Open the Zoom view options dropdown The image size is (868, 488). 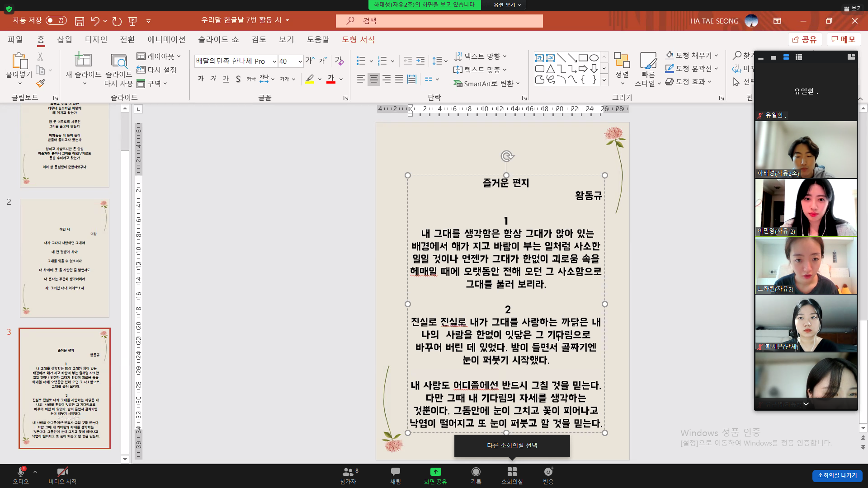[x=507, y=5]
